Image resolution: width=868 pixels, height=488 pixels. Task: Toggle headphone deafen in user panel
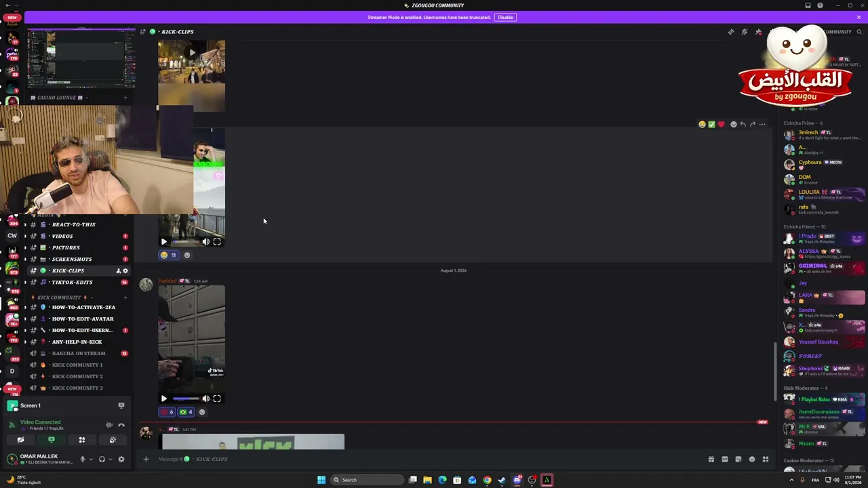pyautogui.click(x=102, y=459)
